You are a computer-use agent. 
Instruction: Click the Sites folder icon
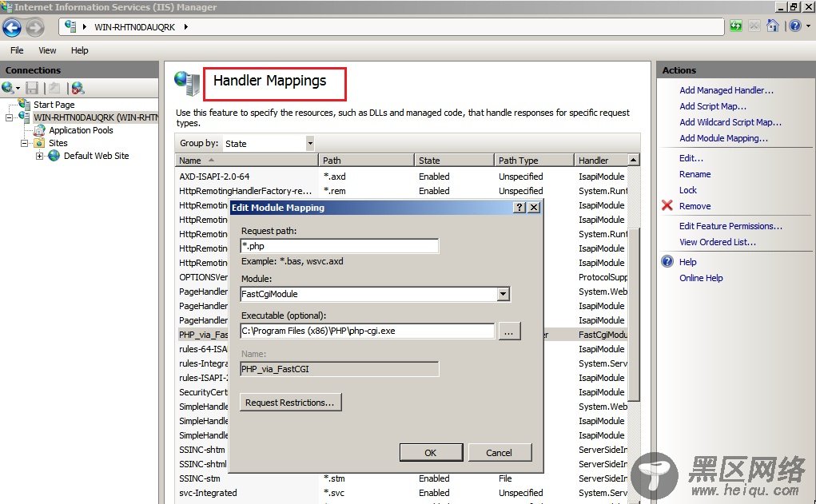pos(39,142)
